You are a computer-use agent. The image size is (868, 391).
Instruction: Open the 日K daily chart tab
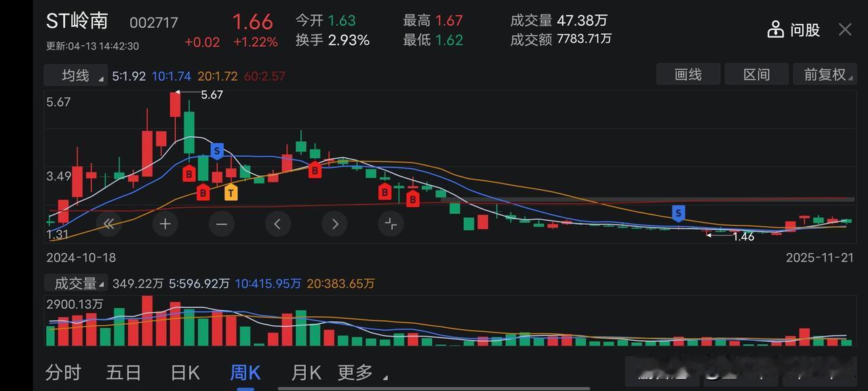[x=184, y=372]
